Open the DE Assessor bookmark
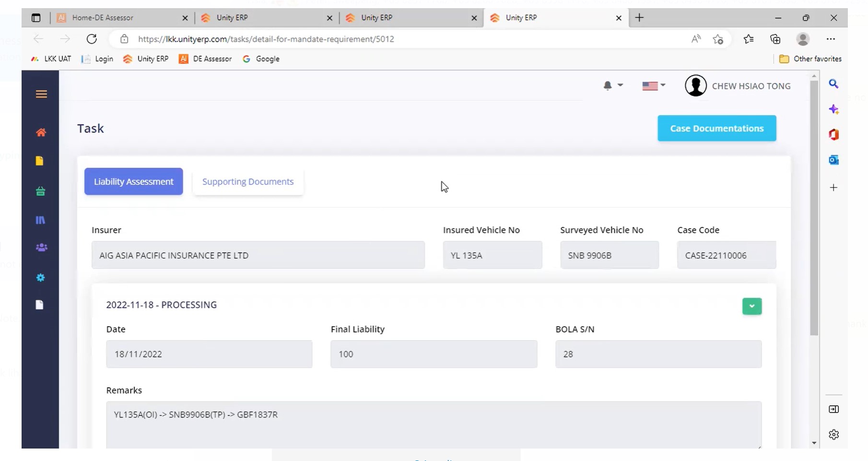 tap(205, 59)
